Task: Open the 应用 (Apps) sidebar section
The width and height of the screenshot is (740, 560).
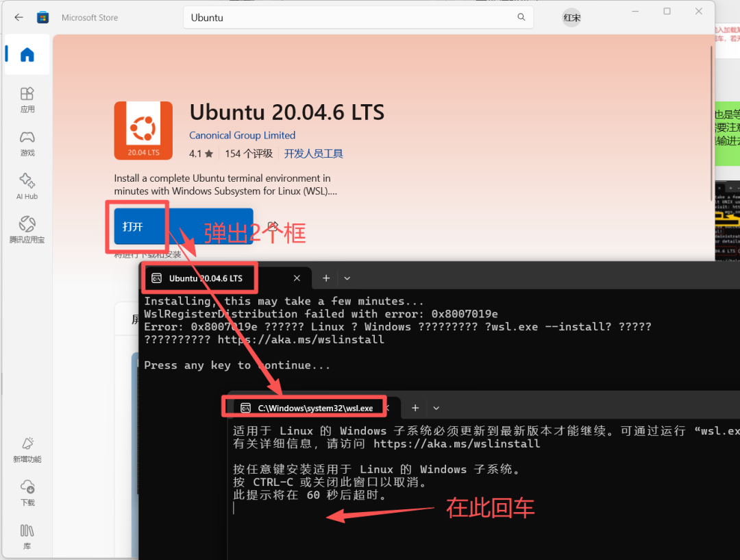Action: (x=27, y=99)
